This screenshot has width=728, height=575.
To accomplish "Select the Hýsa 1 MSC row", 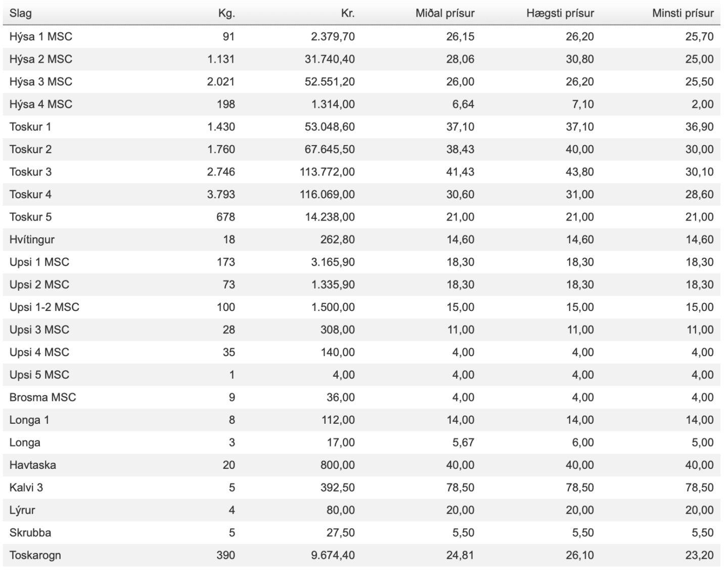I will tap(361, 36).
